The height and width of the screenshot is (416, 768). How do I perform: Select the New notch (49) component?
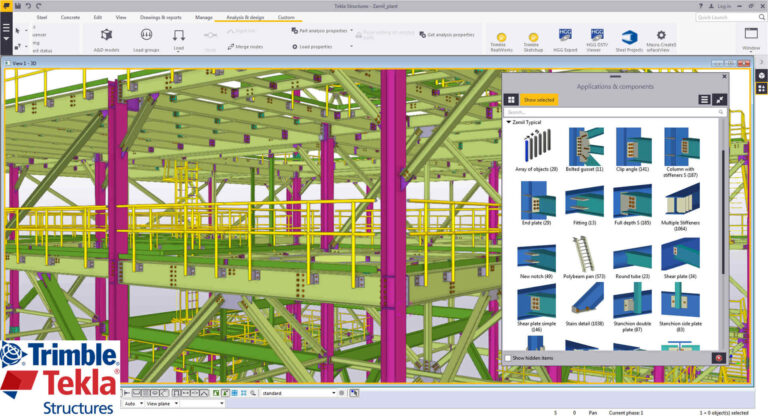536,261
